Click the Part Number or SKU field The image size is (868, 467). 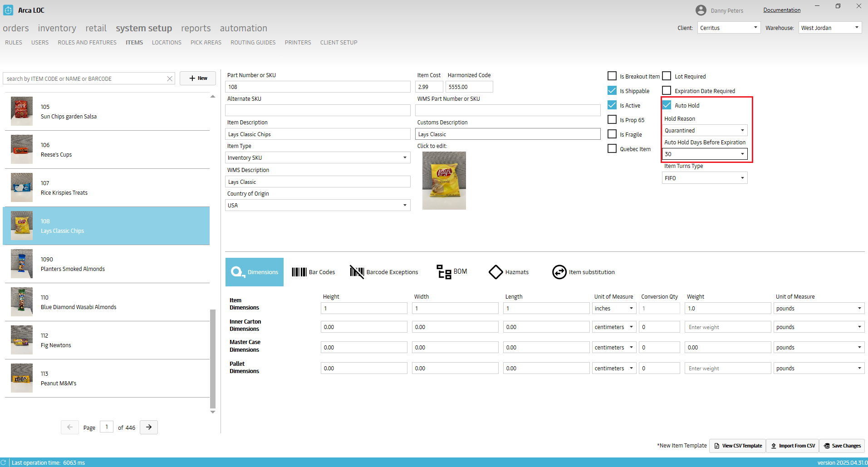pyautogui.click(x=318, y=87)
